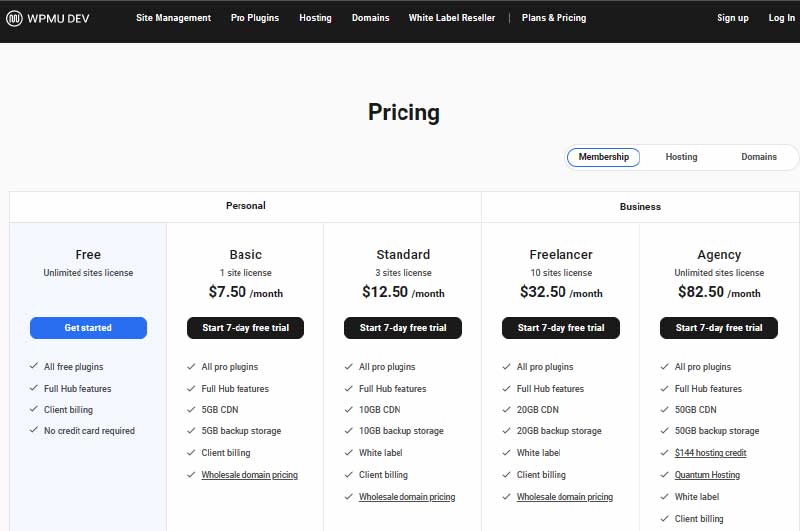800x531 pixels.
Task: Open Wholesale domain pricing link under Freelancer
Action: coord(565,497)
